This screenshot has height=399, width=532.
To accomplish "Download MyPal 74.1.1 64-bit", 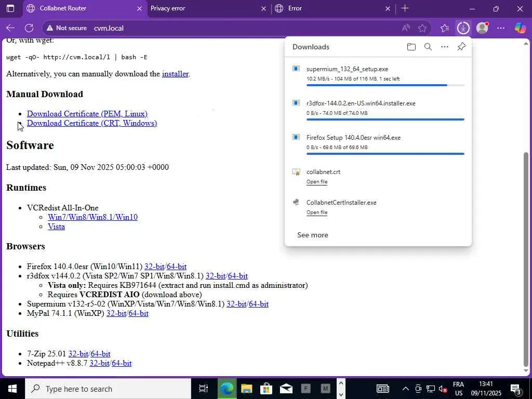I will coord(138,313).
